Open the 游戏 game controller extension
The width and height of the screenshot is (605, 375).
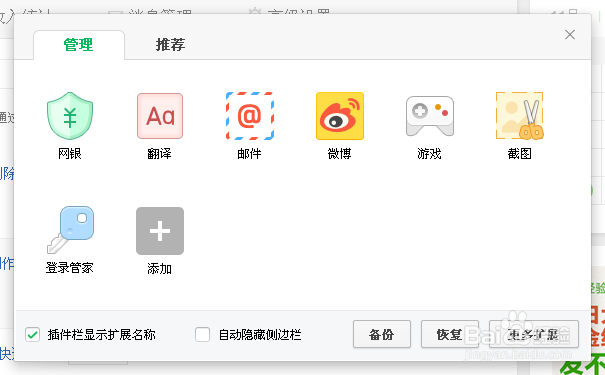pyautogui.click(x=429, y=116)
